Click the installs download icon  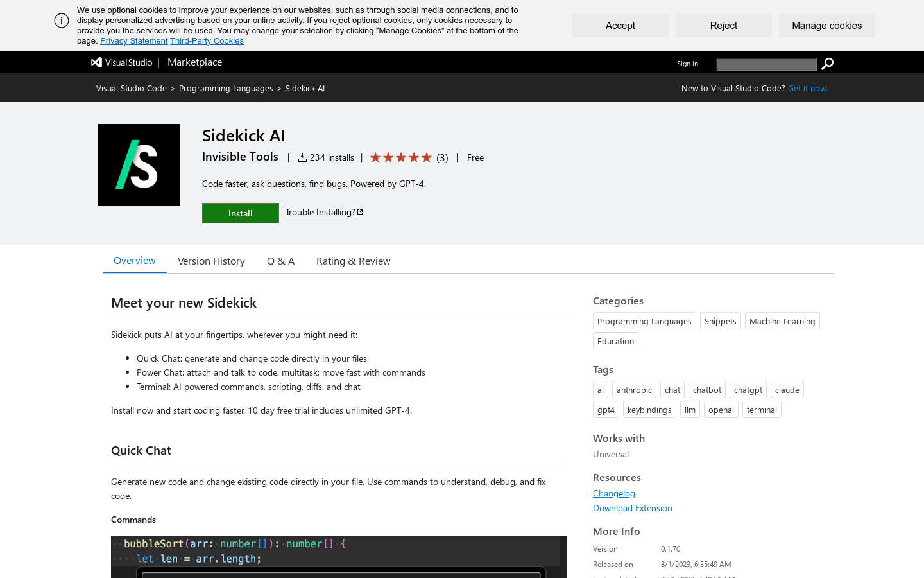coord(302,157)
